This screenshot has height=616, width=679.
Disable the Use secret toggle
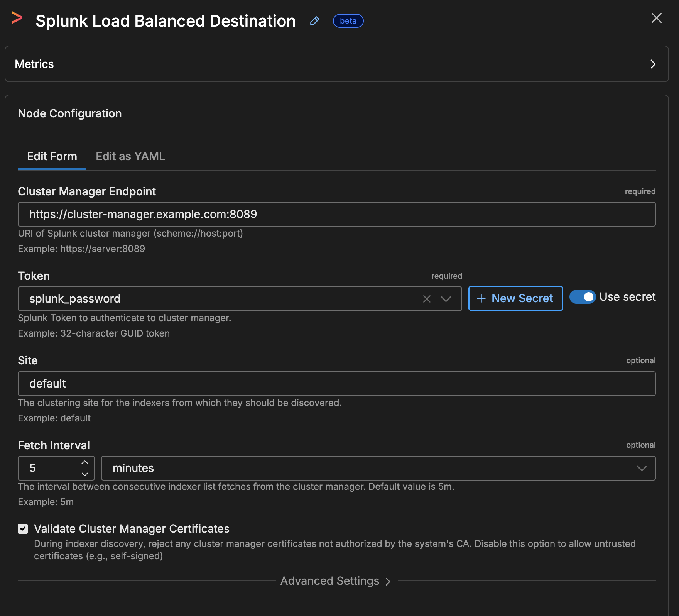pos(583,297)
